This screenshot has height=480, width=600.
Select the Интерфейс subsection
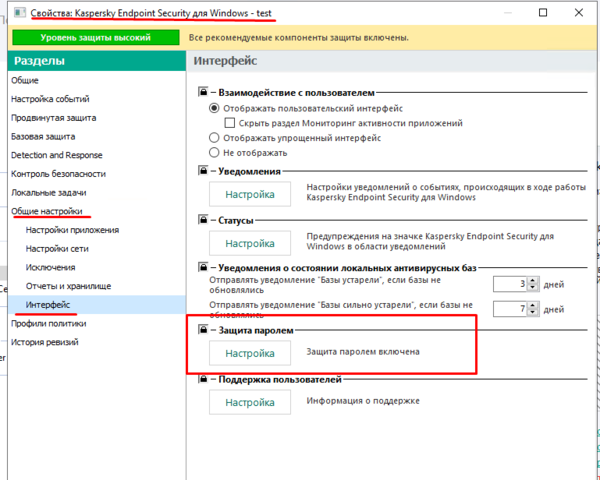tap(96, 305)
